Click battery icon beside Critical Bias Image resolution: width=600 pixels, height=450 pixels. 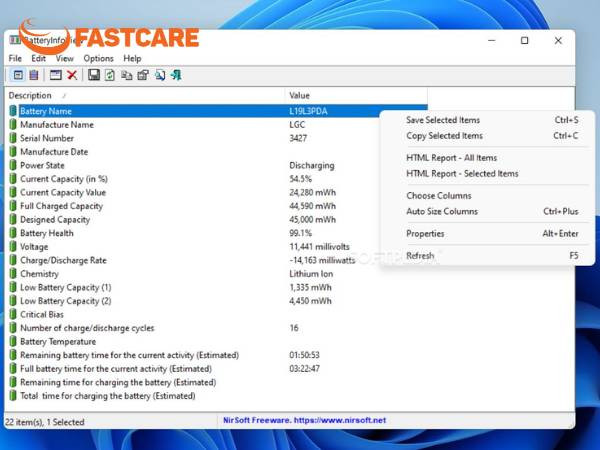pos(13,314)
